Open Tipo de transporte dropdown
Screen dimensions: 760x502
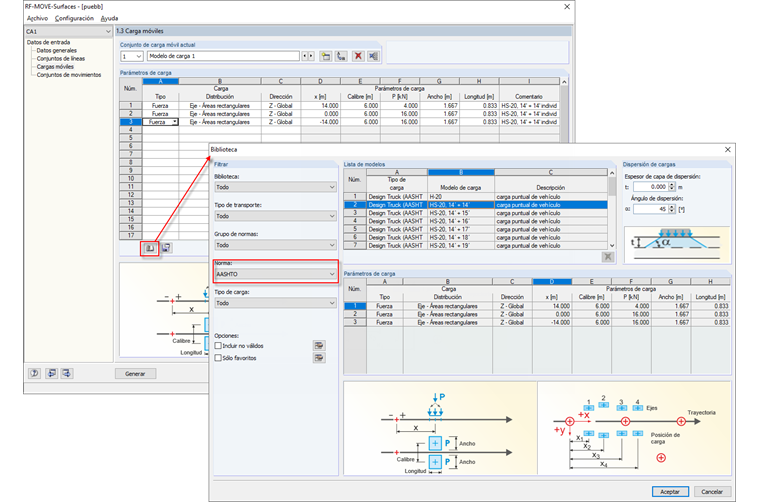(275, 216)
